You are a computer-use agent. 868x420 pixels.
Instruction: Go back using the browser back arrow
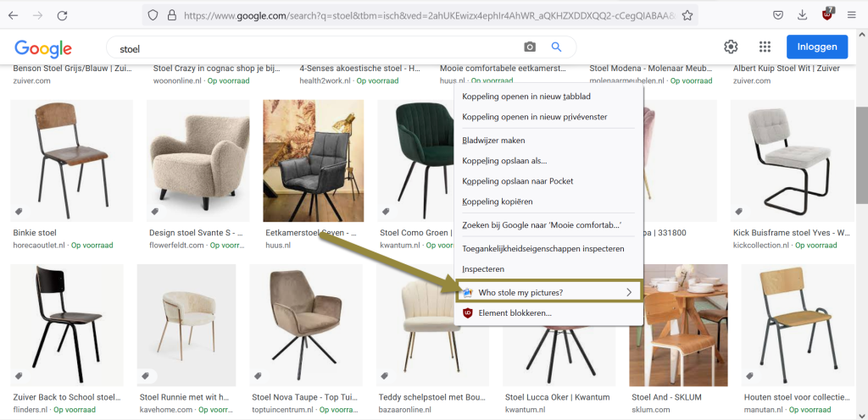14,15
